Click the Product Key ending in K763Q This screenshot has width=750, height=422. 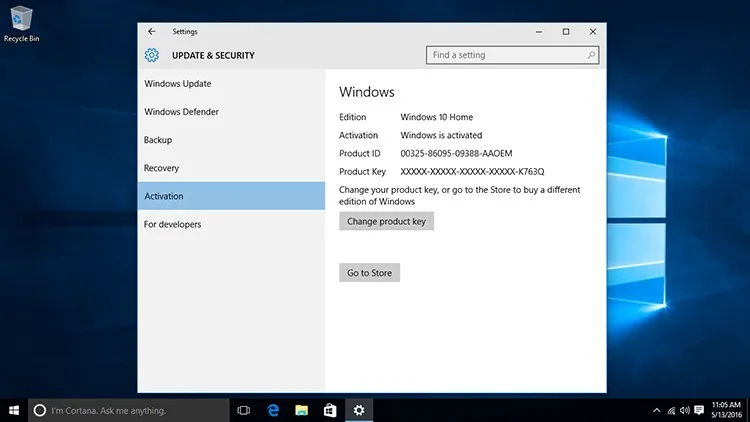pos(472,171)
